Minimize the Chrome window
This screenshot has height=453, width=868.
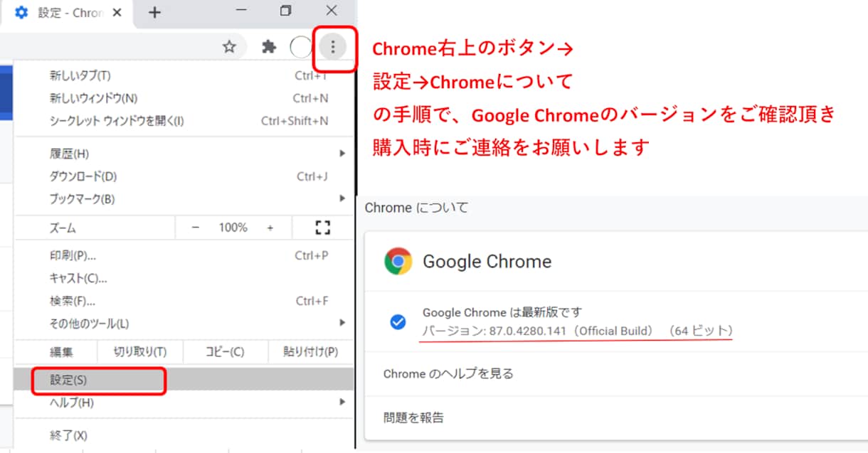(242, 11)
